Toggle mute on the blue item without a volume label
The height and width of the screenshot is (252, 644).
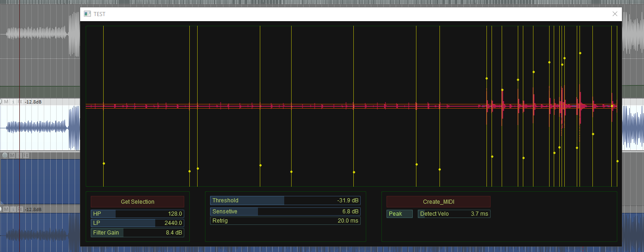tap(13, 155)
